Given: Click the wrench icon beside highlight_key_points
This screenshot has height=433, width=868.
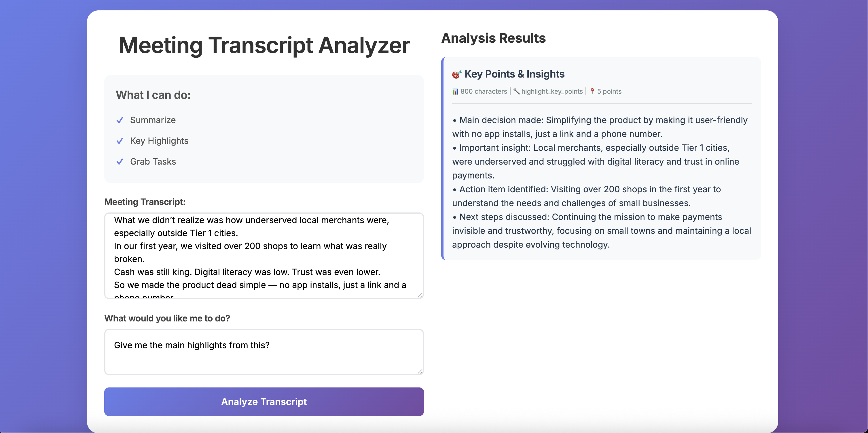Looking at the screenshot, I should 516,91.
